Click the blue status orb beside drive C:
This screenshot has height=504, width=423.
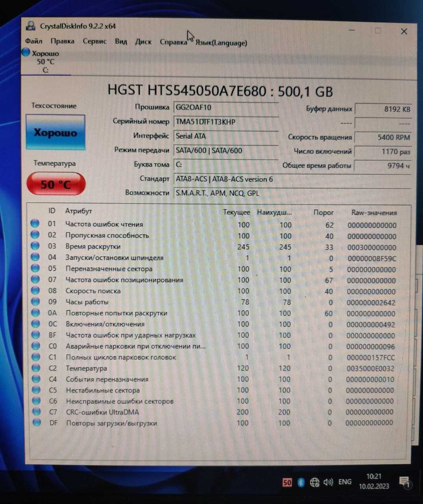(x=26, y=52)
